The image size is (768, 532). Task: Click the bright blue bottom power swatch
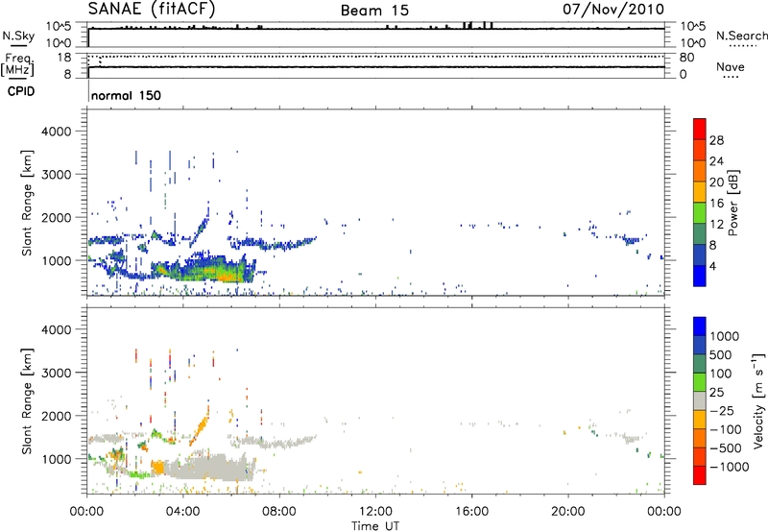[x=700, y=276]
